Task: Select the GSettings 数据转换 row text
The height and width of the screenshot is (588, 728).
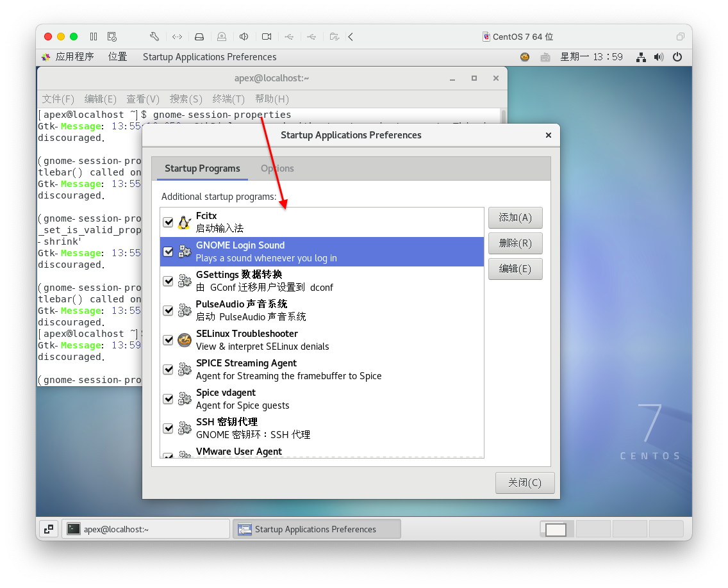Action: (x=265, y=281)
